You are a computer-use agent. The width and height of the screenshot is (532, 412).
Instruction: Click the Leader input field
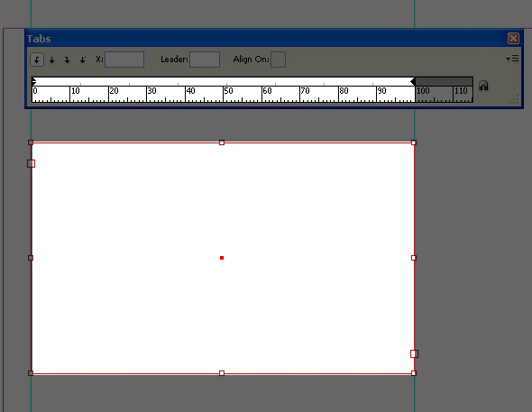205,60
